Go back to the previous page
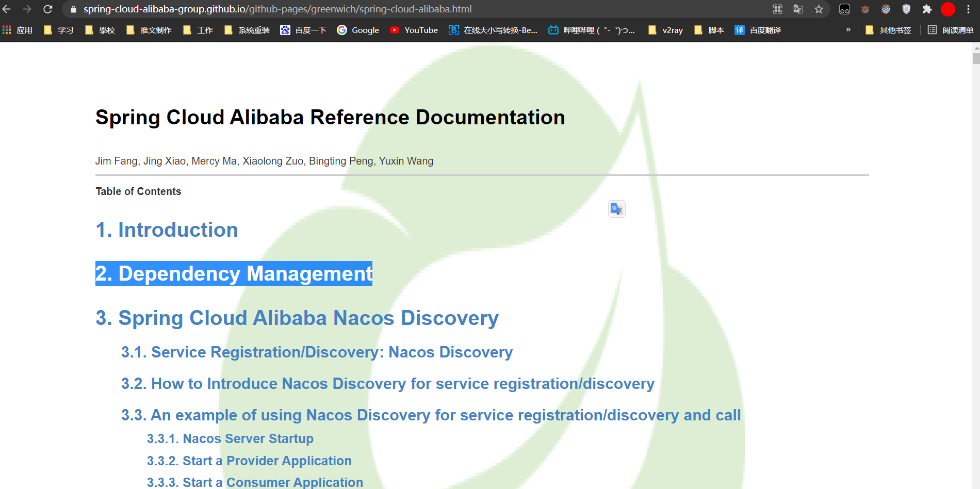 (x=7, y=9)
